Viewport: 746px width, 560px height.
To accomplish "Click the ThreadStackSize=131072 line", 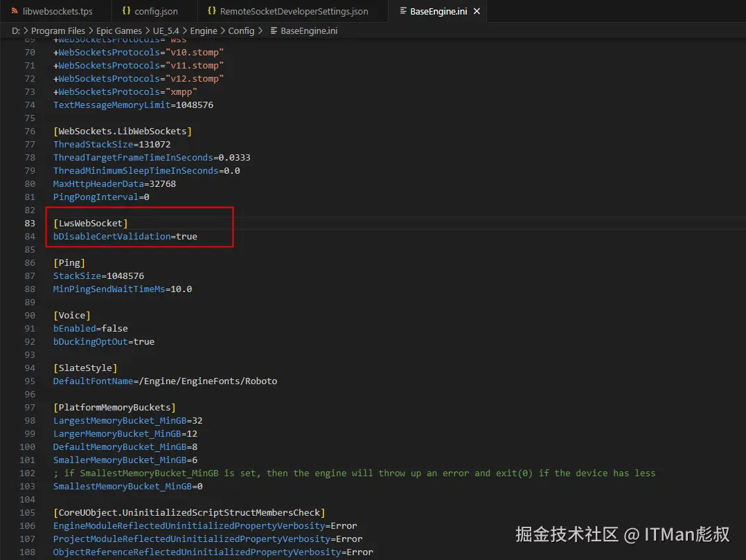I will point(112,144).
